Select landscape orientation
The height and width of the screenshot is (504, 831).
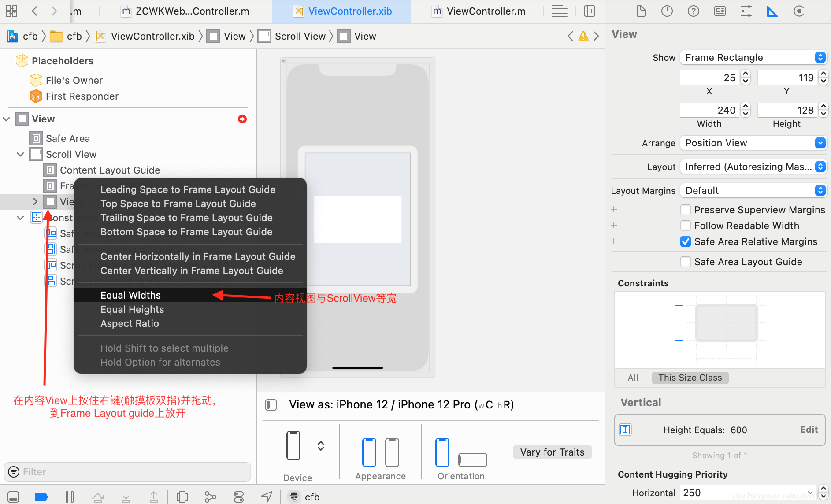click(x=472, y=460)
